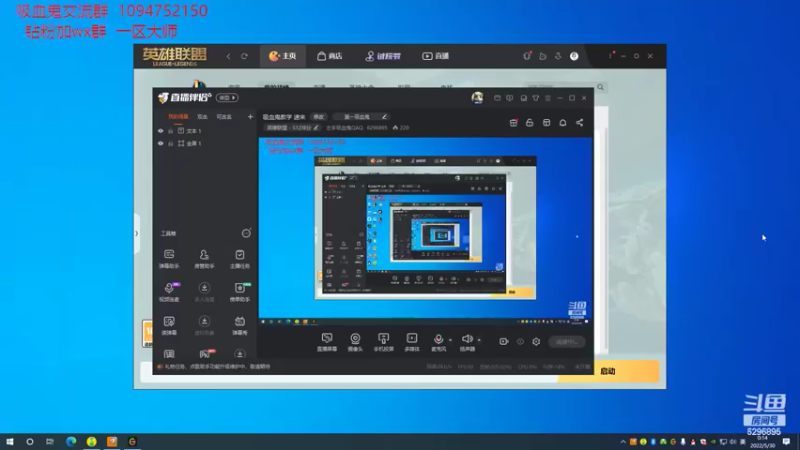Open Windows search on taskbar
This screenshot has width=800, height=450.
click(30, 442)
